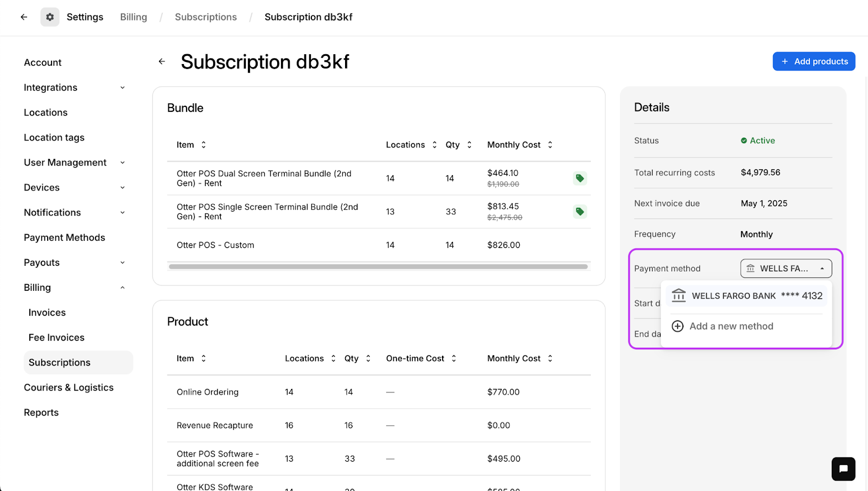Open the Settings gear icon

tap(50, 17)
